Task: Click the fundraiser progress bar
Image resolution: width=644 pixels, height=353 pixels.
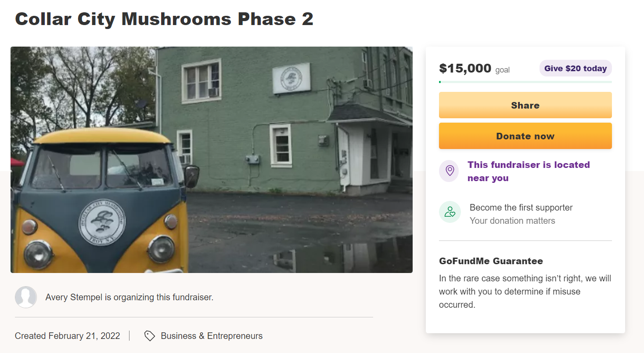Action: point(525,82)
